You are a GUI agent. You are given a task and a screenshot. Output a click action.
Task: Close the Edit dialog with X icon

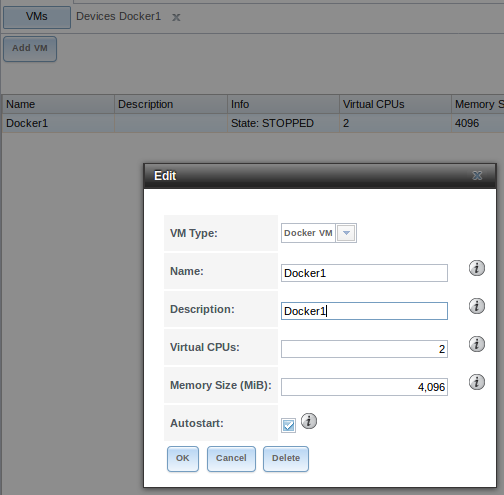[x=477, y=175]
